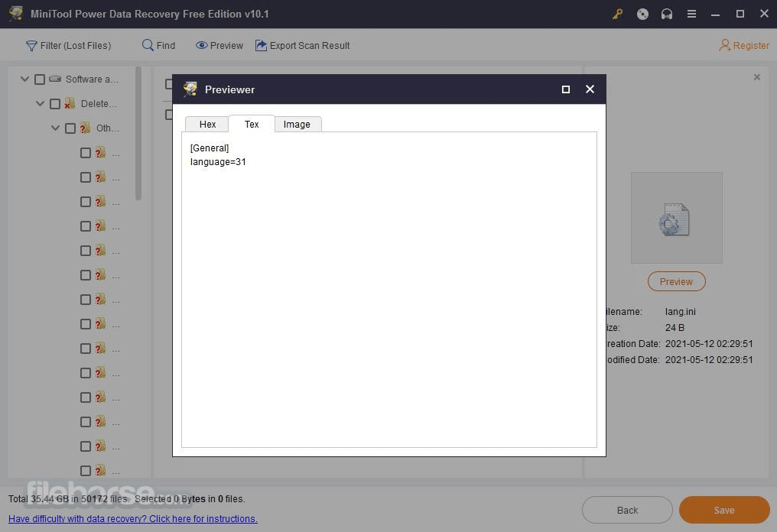Click the MiniTool app logo in title bar

click(15, 13)
